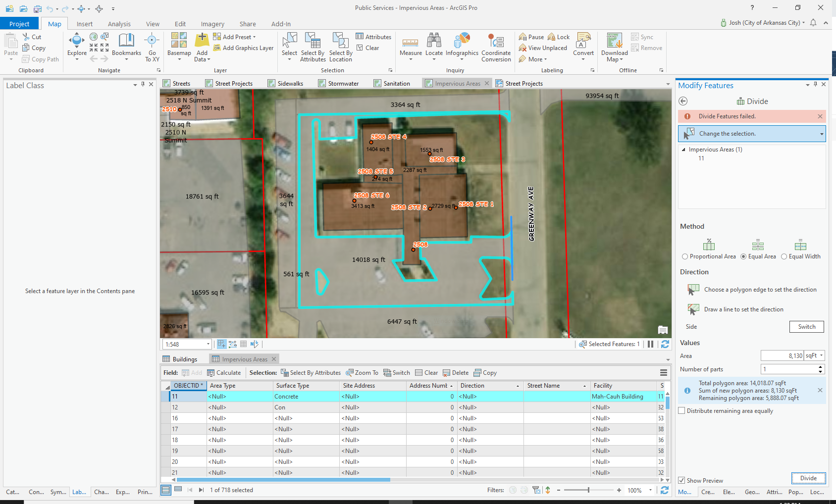Lock the labels
The image size is (836, 504).
coord(559,37)
